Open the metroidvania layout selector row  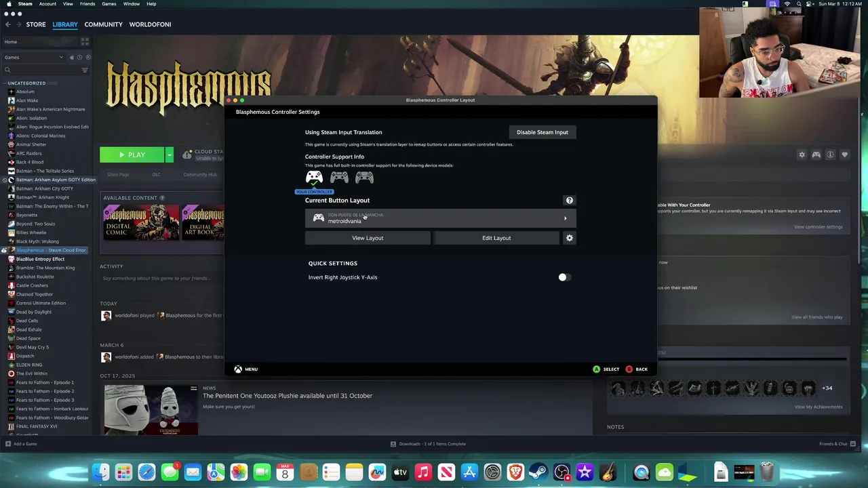(x=440, y=218)
